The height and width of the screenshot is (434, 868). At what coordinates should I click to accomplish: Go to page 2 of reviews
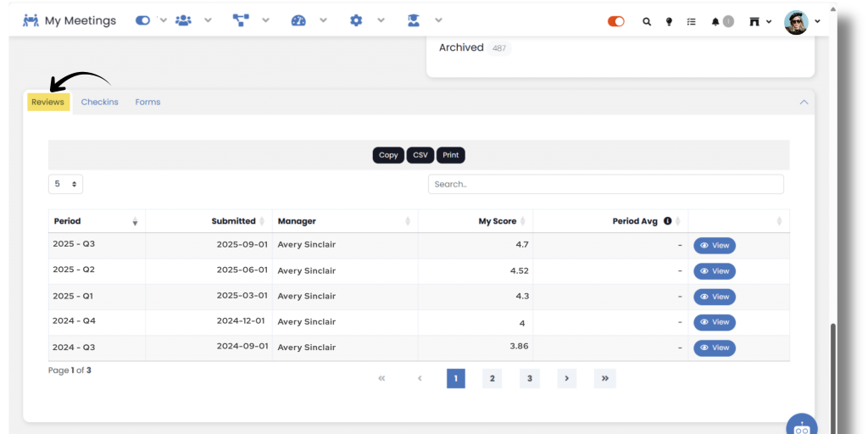point(492,379)
